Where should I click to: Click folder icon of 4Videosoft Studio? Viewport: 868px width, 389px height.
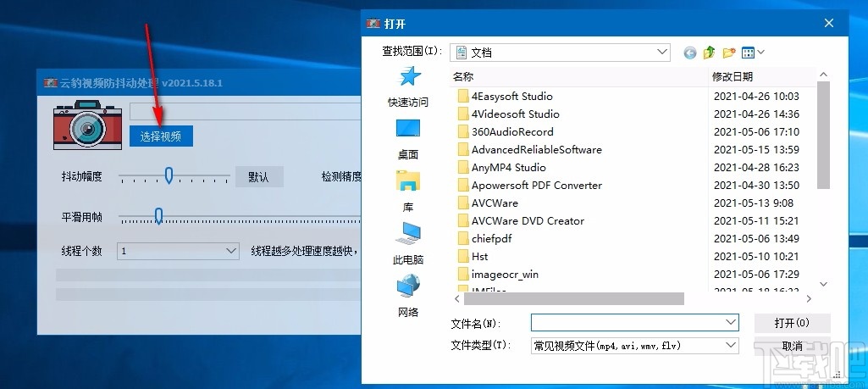(x=462, y=114)
